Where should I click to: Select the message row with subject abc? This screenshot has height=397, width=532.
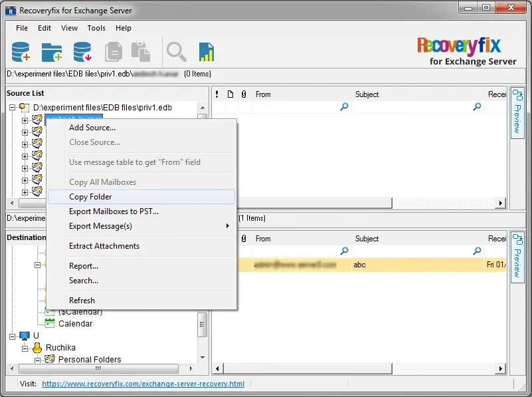(372, 265)
